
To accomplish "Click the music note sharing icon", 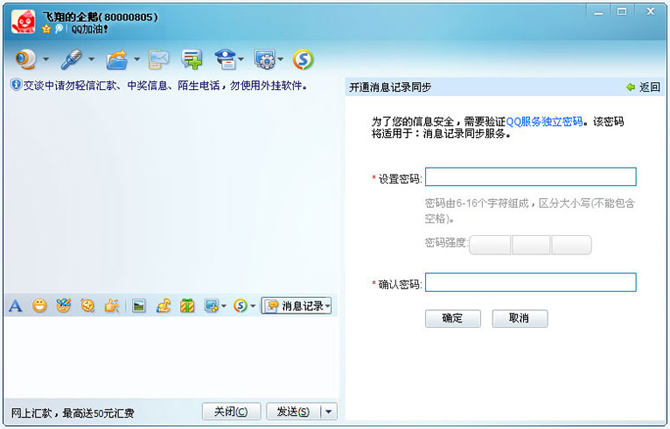I will click(163, 306).
